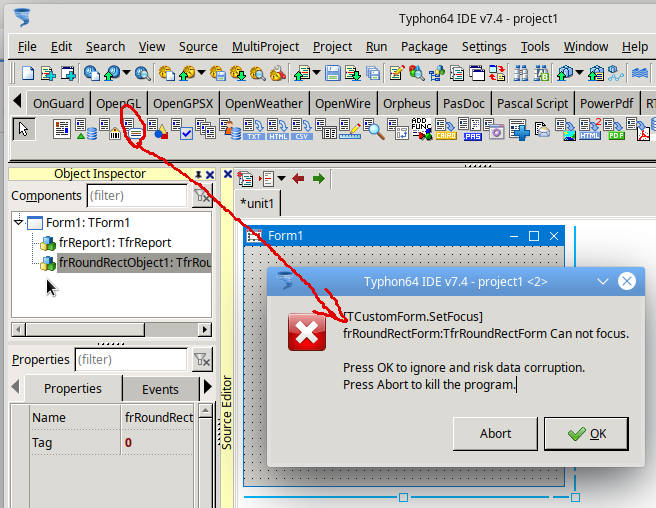Open the Package menu
Viewport: 656px width, 508px height.
pos(424,46)
